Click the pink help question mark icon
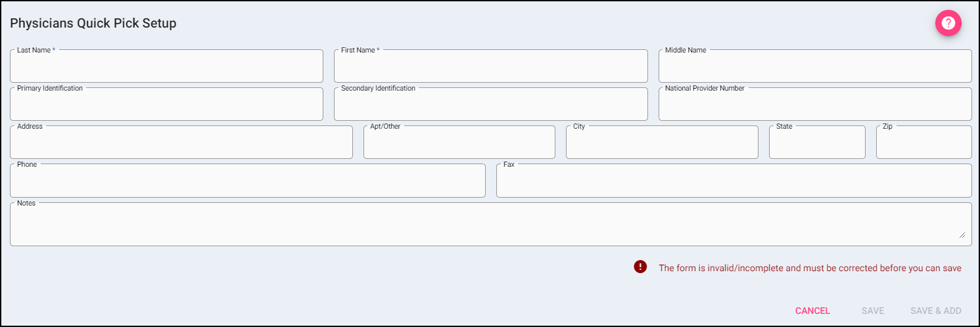 tap(948, 24)
